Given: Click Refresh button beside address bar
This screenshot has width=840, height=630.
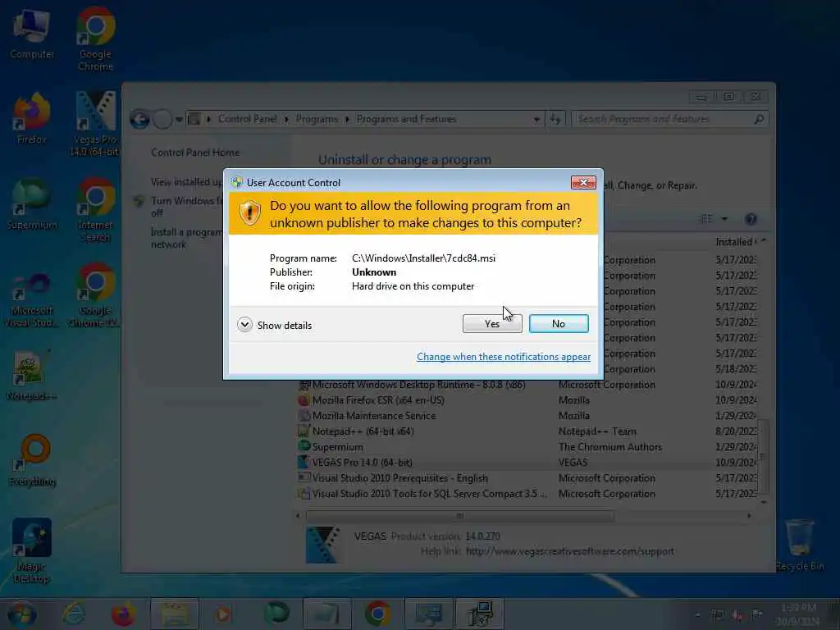Looking at the screenshot, I should pos(556,119).
